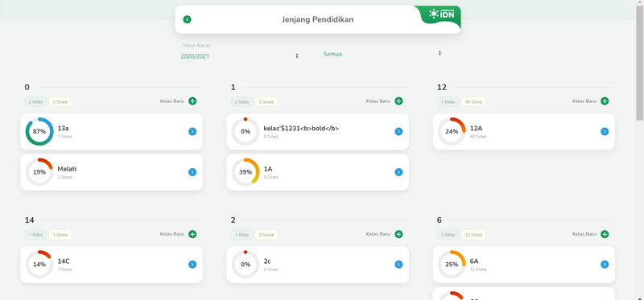Open the Semua filter dropdown
The height and width of the screenshot is (300, 644).
coord(382,54)
